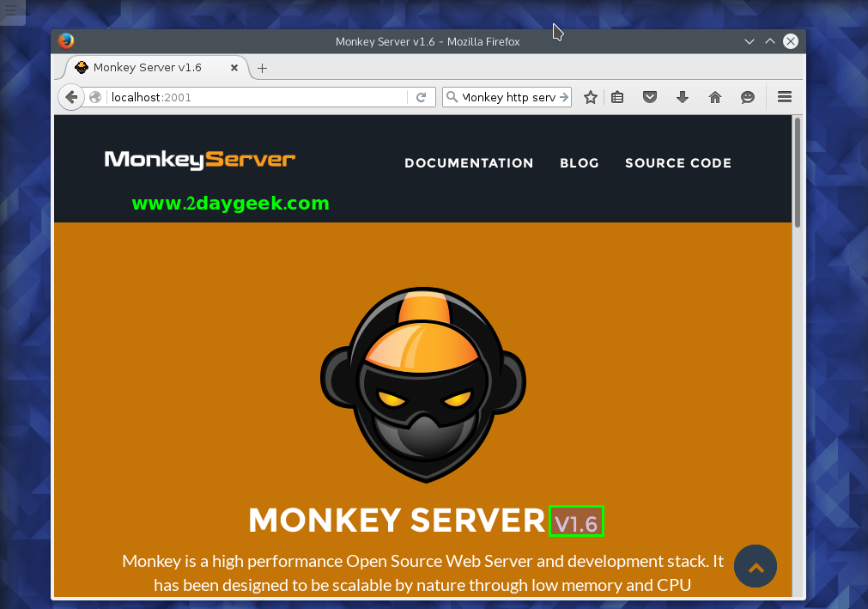Click the Hello chat smiley icon

tap(748, 98)
